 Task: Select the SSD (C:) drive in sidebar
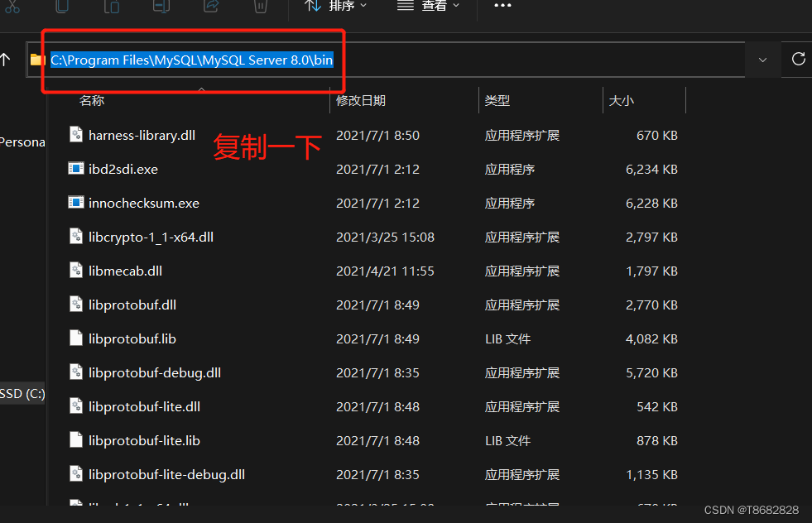(x=22, y=394)
